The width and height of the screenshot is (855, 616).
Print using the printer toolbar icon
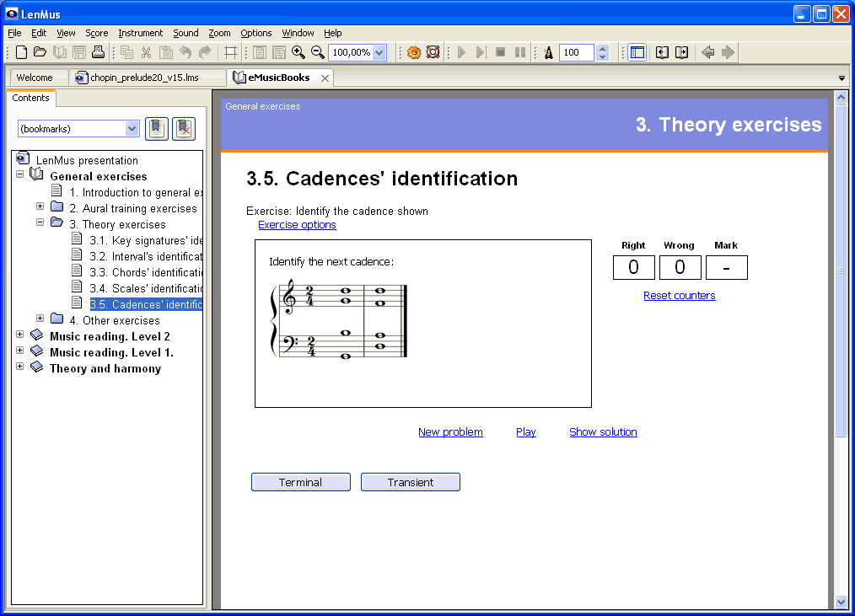[98, 52]
